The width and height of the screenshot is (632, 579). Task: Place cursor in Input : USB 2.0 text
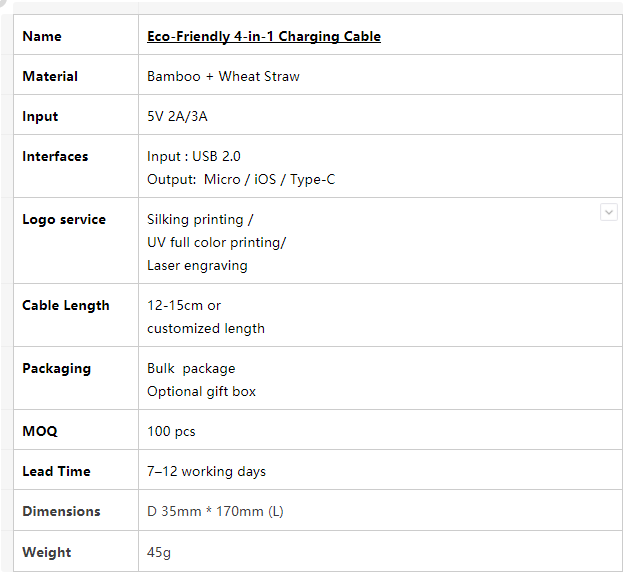click(194, 156)
